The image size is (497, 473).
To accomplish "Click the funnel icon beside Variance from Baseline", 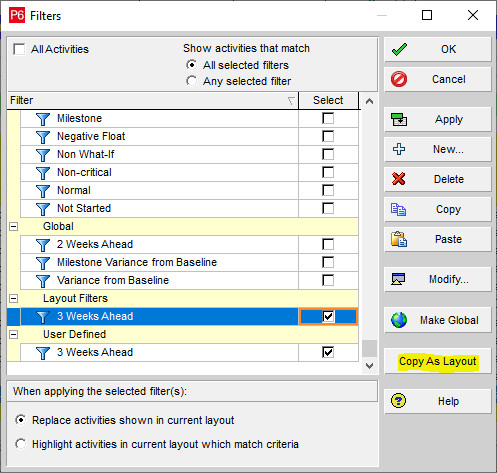I will point(43,281).
